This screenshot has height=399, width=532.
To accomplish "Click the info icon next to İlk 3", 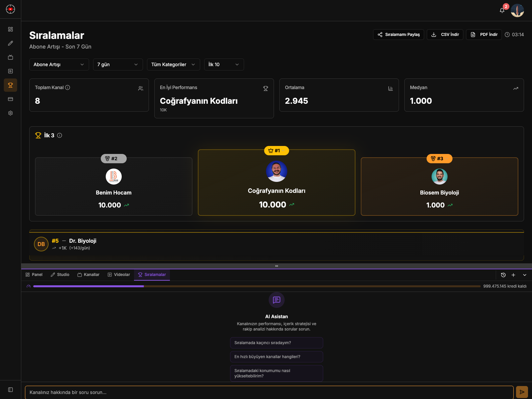I will 60,135.
